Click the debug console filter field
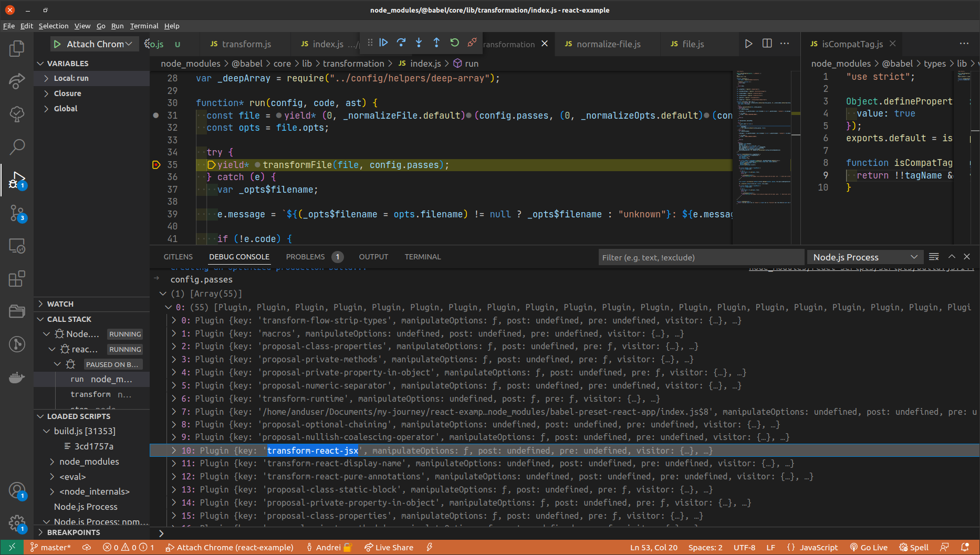The image size is (980, 555). coord(701,257)
